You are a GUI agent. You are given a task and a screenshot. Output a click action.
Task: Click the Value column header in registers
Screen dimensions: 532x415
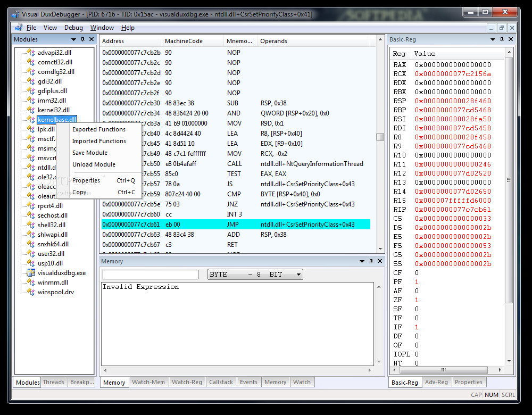click(x=458, y=54)
